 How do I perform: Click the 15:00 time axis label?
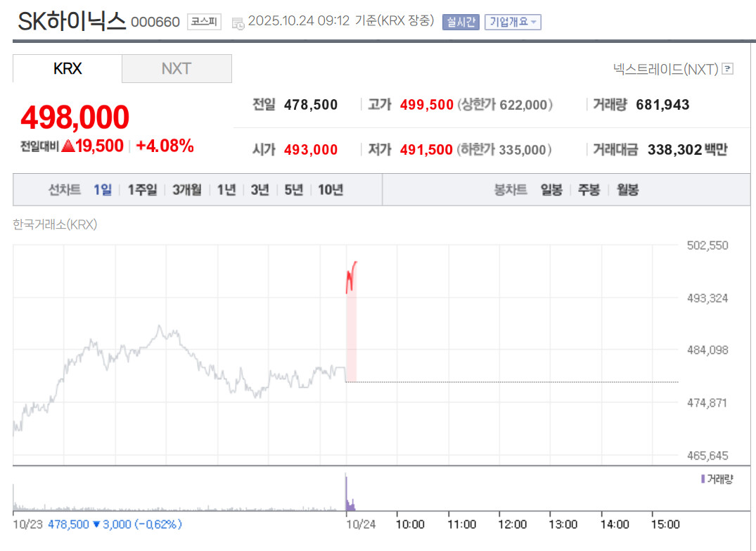(x=665, y=524)
